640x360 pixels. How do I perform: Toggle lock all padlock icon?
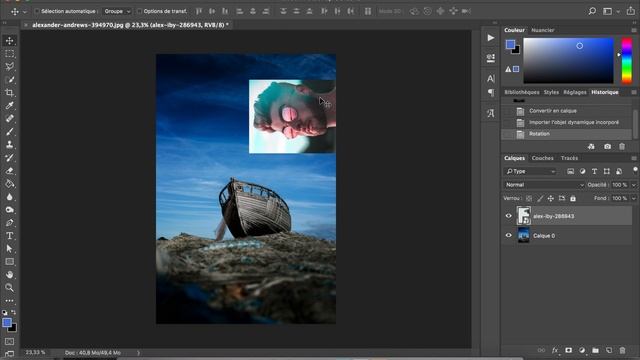573,198
